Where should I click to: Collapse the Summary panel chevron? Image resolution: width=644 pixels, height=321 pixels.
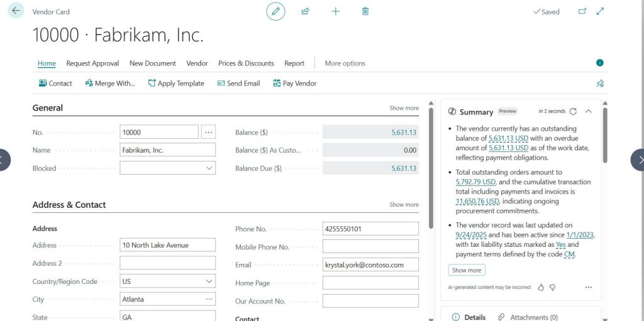pyautogui.click(x=589, y=111)
